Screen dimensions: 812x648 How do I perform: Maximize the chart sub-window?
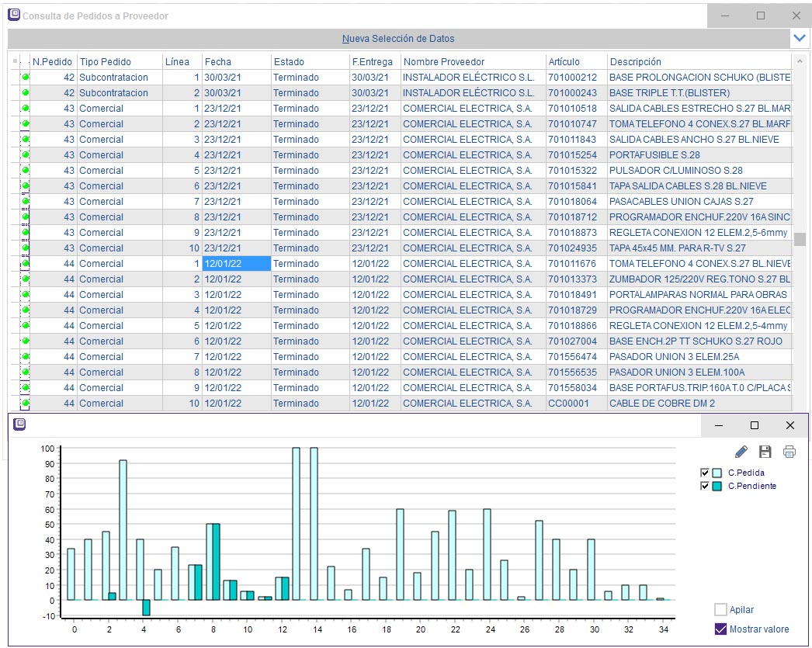click(x=754, y=425)
